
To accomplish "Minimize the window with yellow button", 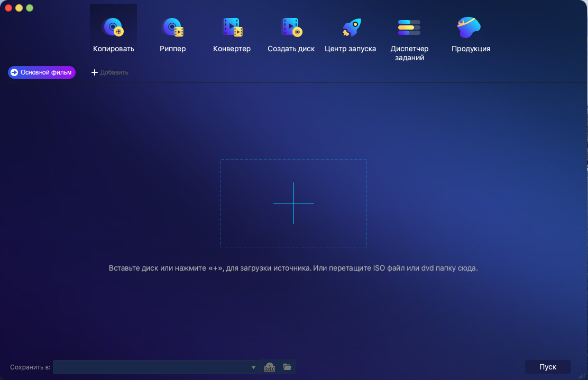I will click(19, 8).
